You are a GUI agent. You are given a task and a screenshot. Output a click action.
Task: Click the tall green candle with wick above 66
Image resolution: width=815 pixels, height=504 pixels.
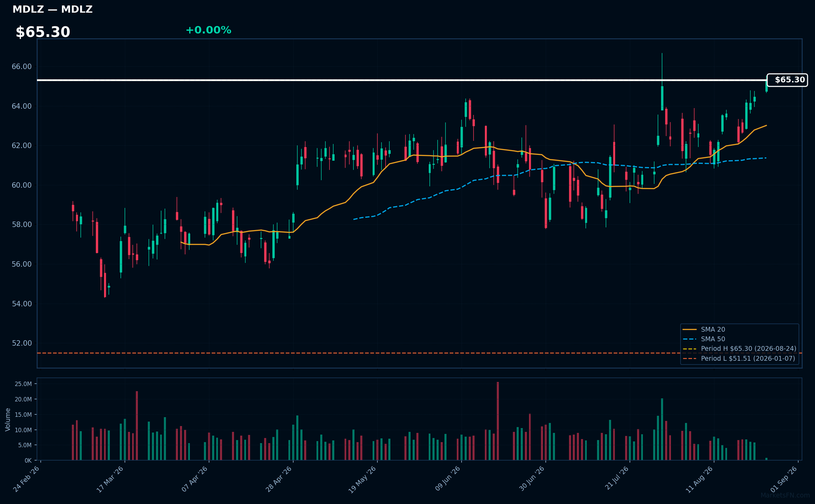click(x=662, y=98)
